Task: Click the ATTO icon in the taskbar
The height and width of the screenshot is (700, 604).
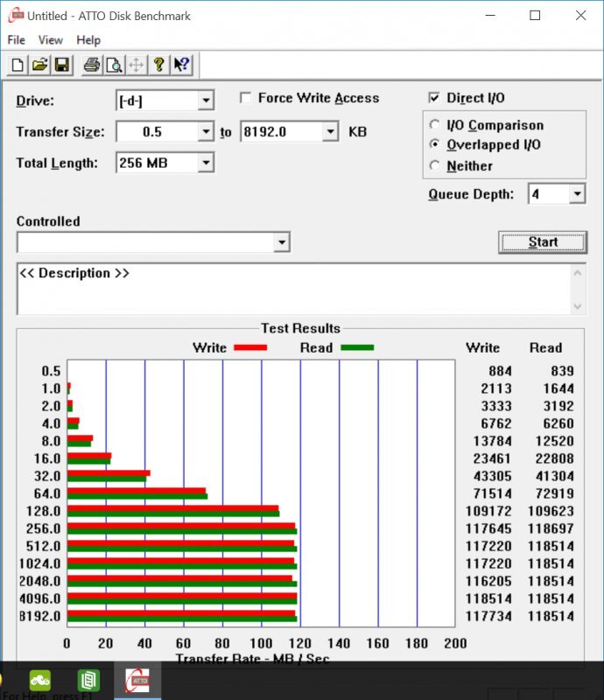Action: 137,680
